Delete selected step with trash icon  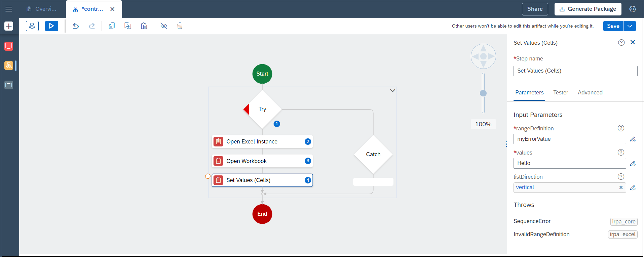(x=180, y=26)
